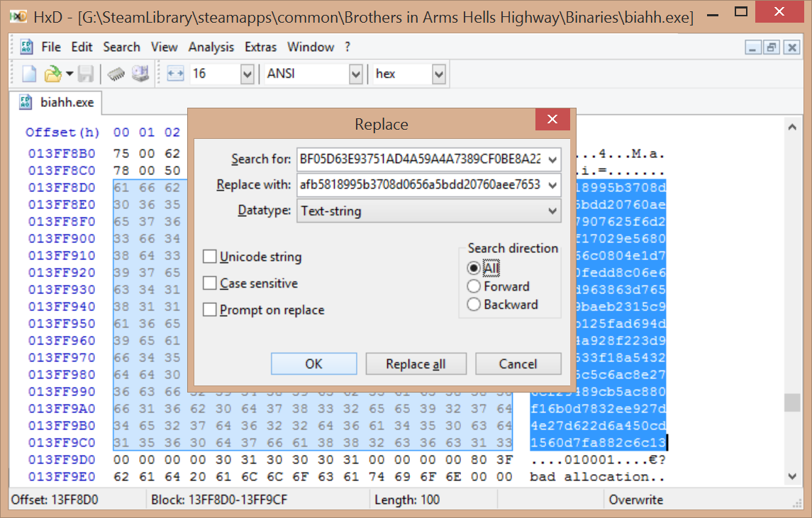Toggle the Unicode string checkbox
Screen dimensions: 812x518
click(210, 257)
